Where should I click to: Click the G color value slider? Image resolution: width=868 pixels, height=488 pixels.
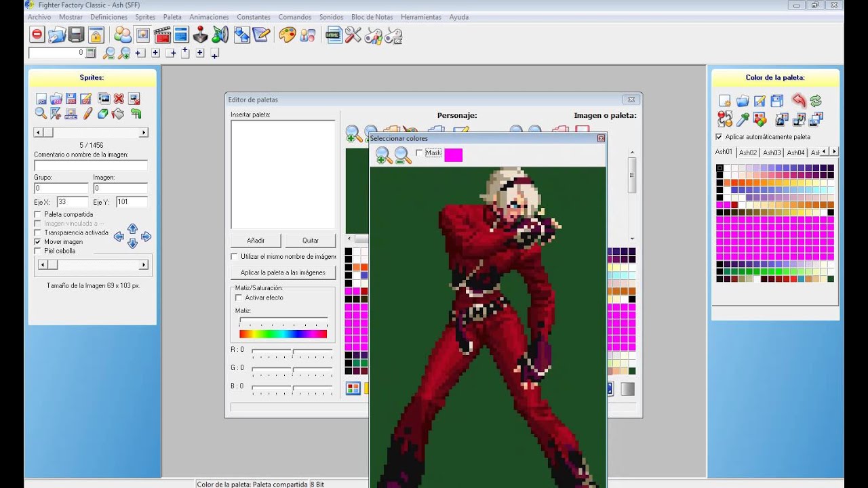click(292, 369)
